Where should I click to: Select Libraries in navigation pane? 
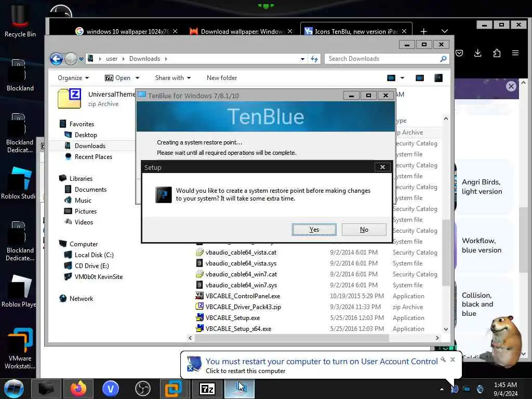(81, 179)
